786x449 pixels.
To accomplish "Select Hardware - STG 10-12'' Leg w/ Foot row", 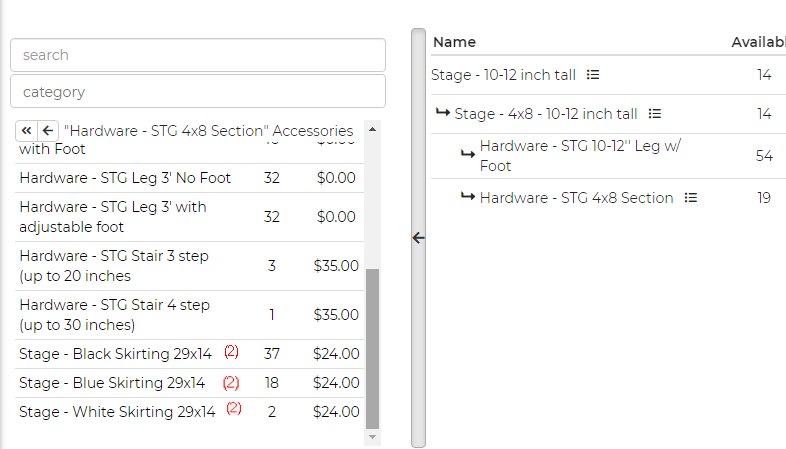I will [580, 156].
